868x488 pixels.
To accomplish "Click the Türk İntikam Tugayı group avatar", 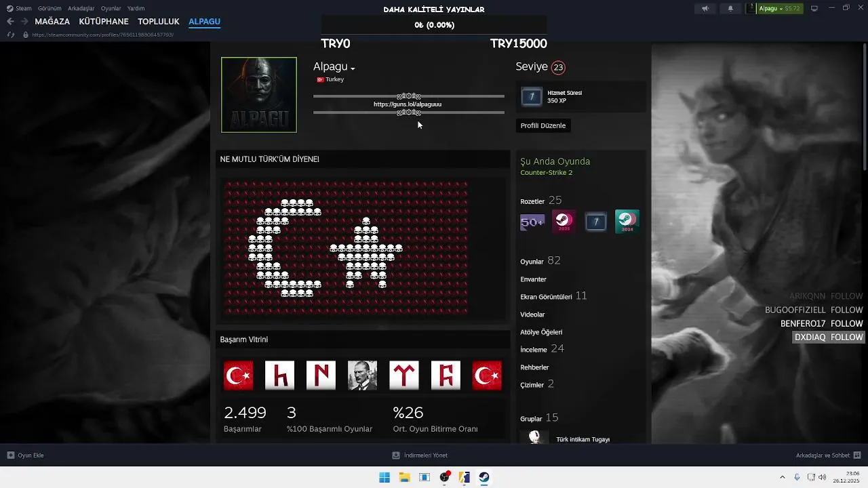I will [x=534, y=437].
